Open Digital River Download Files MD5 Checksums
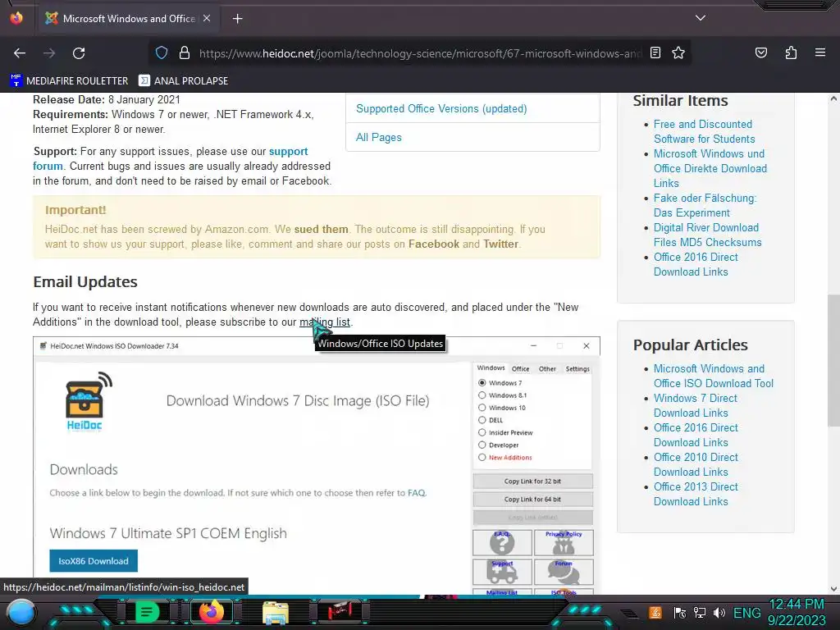Screen dimensions: 840x630 click(x=707, y=235)
